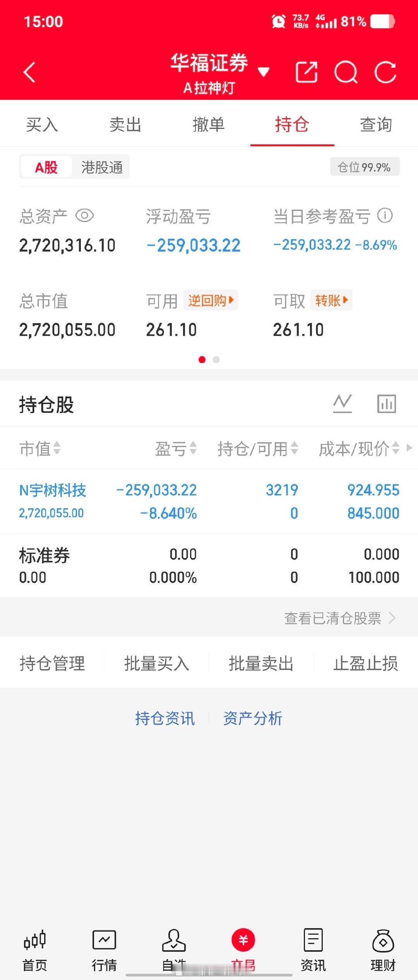418x980 pixels.
Task: Open the N宇树科技 holding row
Action: click(209, 501)
